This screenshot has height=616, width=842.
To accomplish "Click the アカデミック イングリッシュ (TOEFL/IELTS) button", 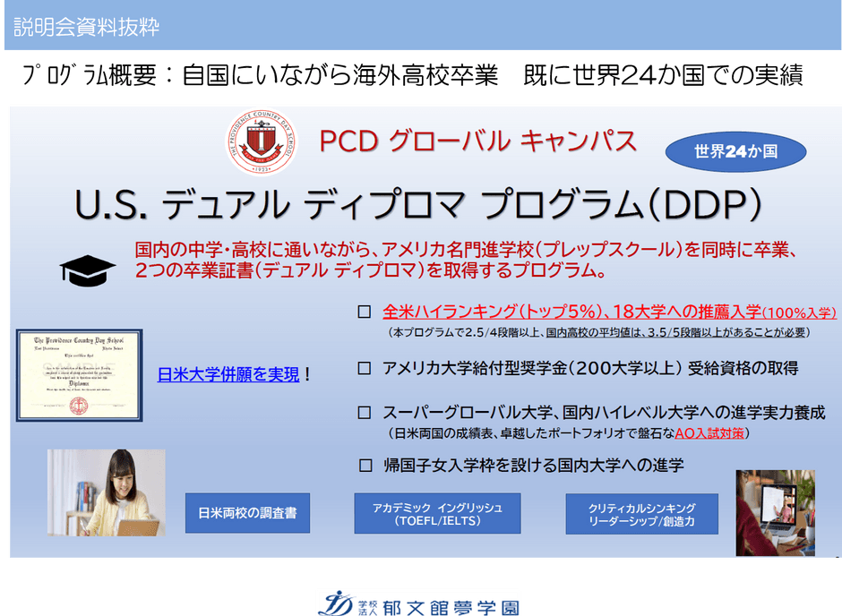I will tap(438, 514).
